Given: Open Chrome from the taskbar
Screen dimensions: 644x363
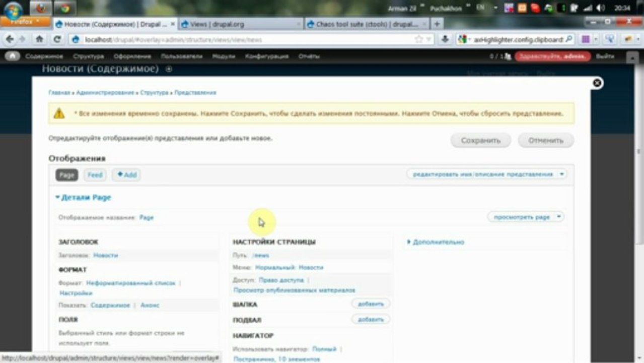Looking at the screenshot, I should 65,8.
